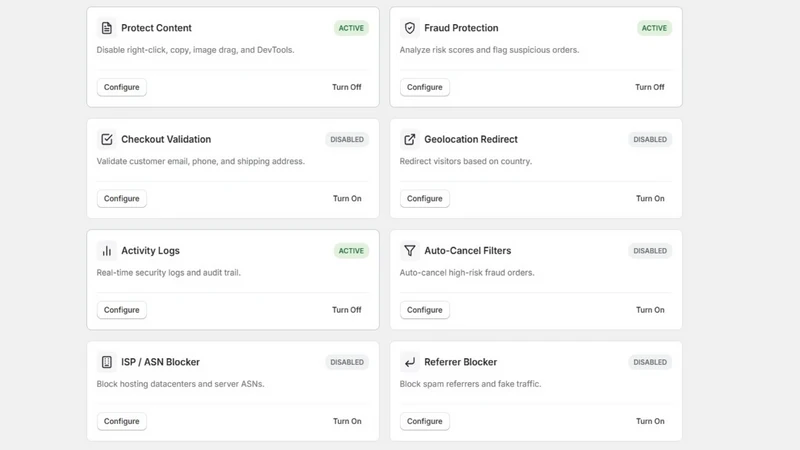Click "Redirect visitors based on country" text
The height and width of the screenshot is (450, 800).
(466, 161)
